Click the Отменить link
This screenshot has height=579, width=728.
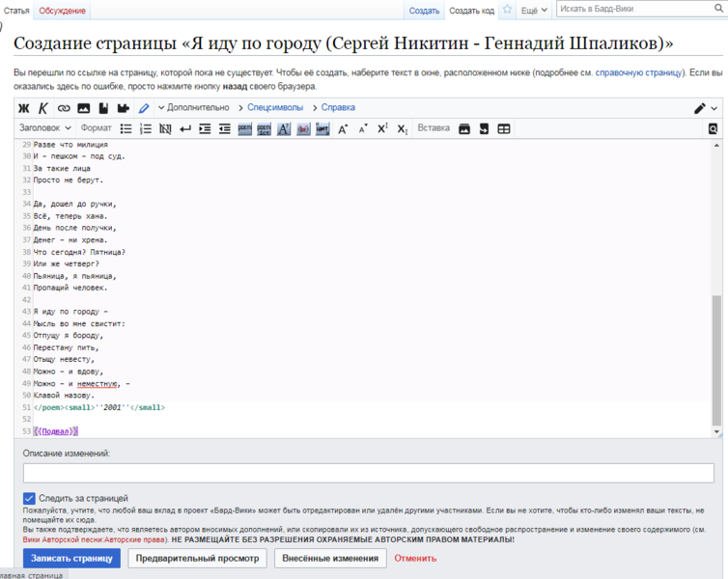[x=415, y=558]
